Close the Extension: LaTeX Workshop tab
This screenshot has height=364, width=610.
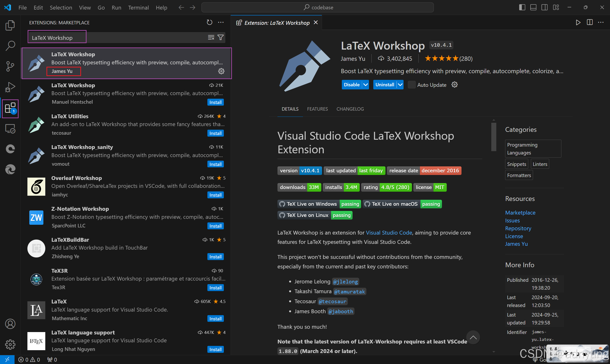[316, 23]
